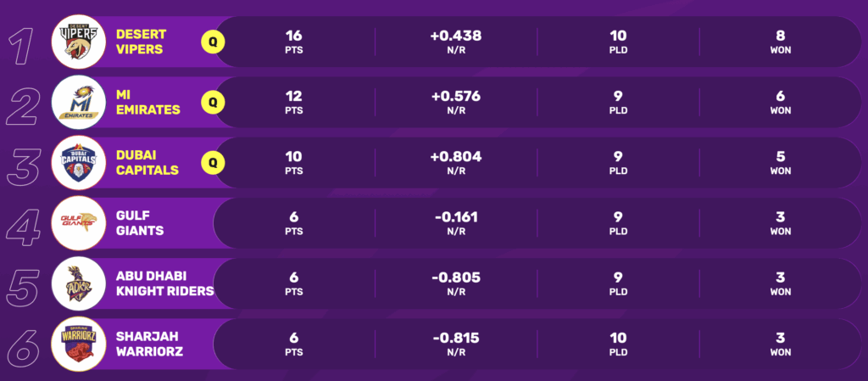The height and width of the screenshot is (381, 868).
Task: Click the Q qualified badge beside Dubai Capitals
Action: pyautogui.click(x=213, y=162)
